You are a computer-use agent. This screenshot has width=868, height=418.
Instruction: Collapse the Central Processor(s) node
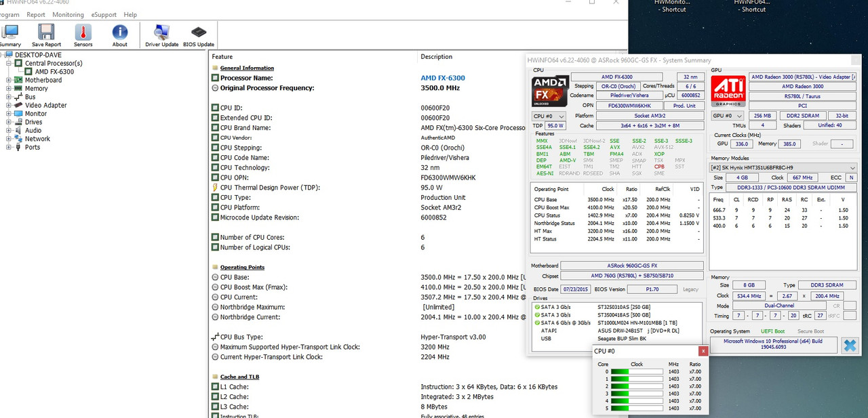pyautogui.click(x=9, y=63)
